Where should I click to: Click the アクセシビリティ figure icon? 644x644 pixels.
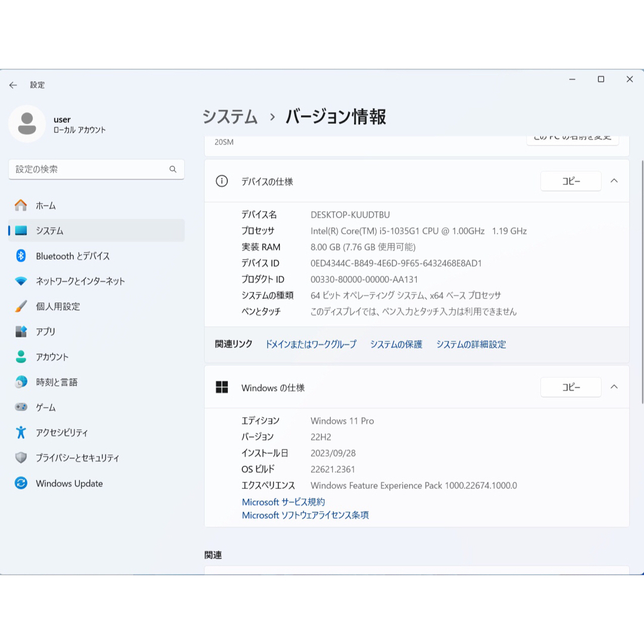[x=21, y=432]
